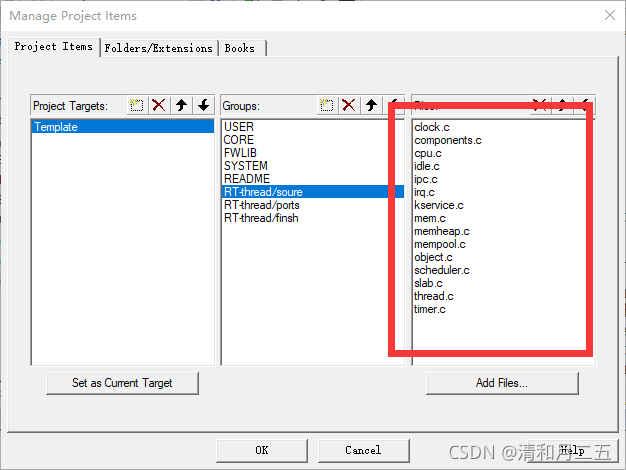Close the Manage Project Items dialog
626x470 pixels.
point(610,15)
